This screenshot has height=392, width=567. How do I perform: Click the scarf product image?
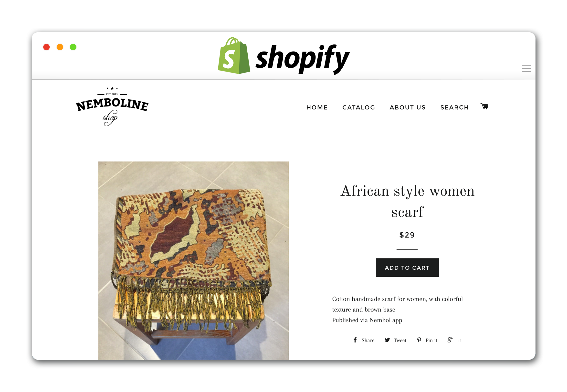point(193,261)
